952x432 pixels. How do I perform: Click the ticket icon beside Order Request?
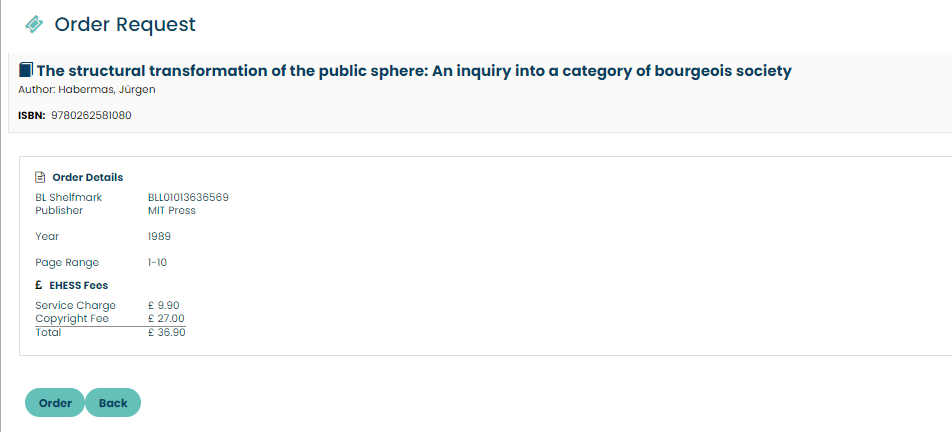(x=34, y=24)
